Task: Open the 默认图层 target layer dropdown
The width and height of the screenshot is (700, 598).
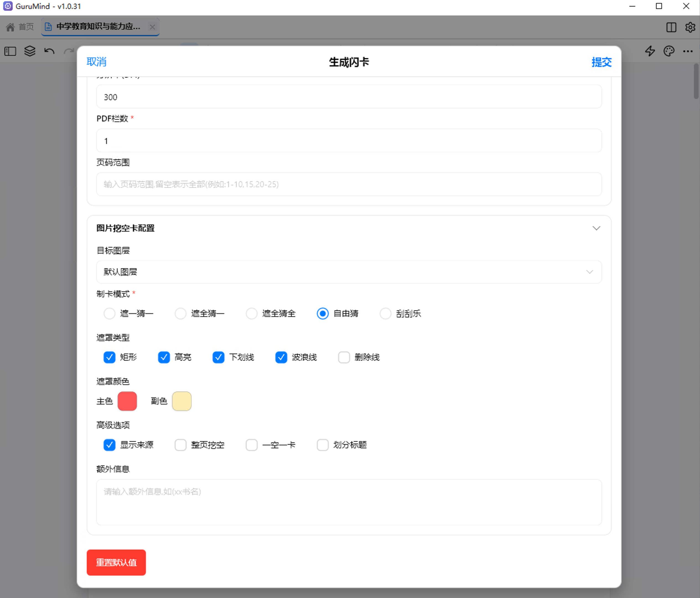Action: click(x=348, y=272)
